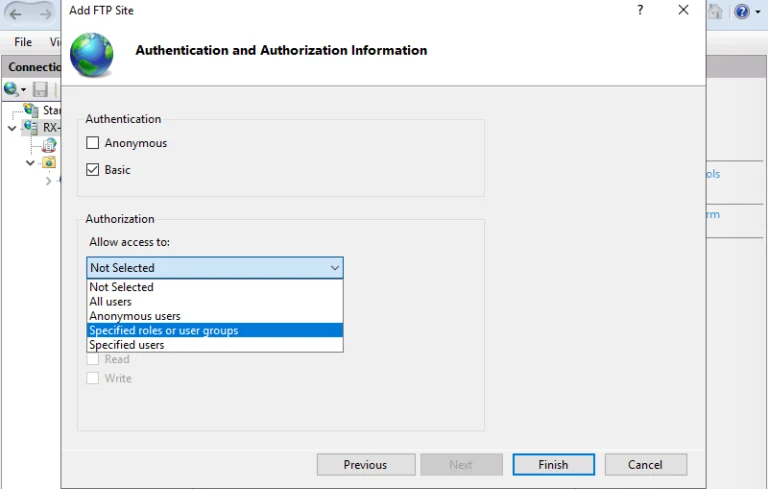
Task: Enable the Anonymous authentication checkbox
Action: click(x=93, y=143)
